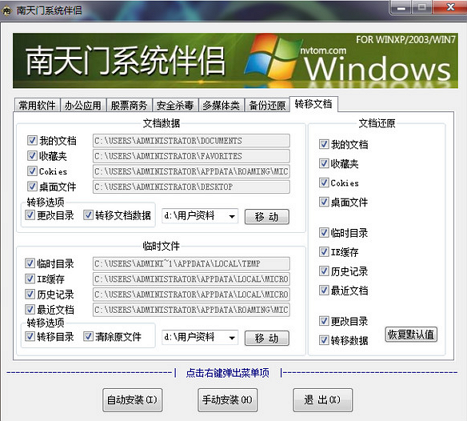Click the app icon in the title bar
This screenshot has height=421, width=467.
click(x=7, y=11)
